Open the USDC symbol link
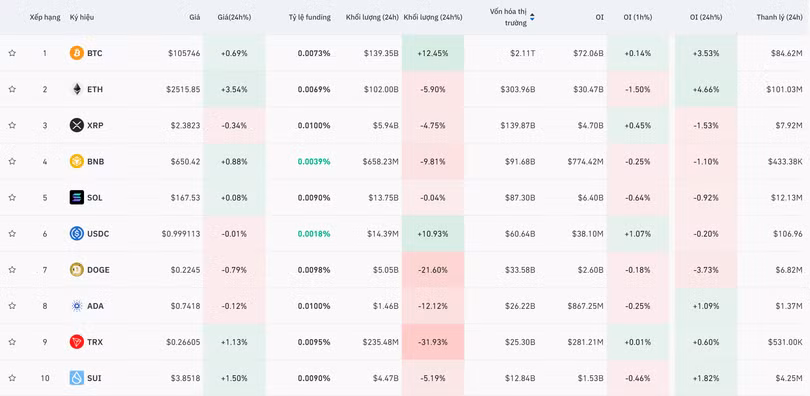This screenshot has width=810, height=396. coord(98,234)
